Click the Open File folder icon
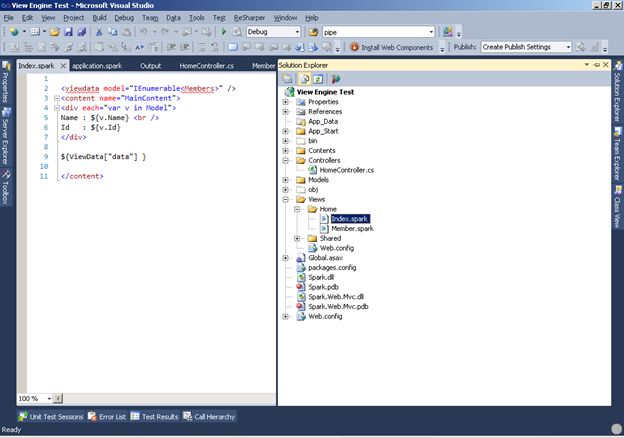This screenshot has height=438, width=624. 55,32
